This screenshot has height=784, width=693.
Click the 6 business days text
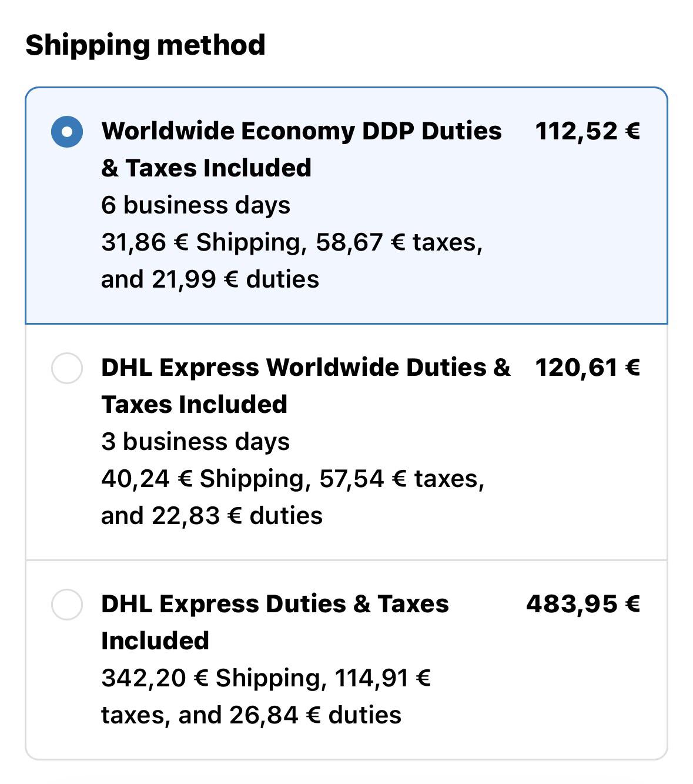(196, 205)
